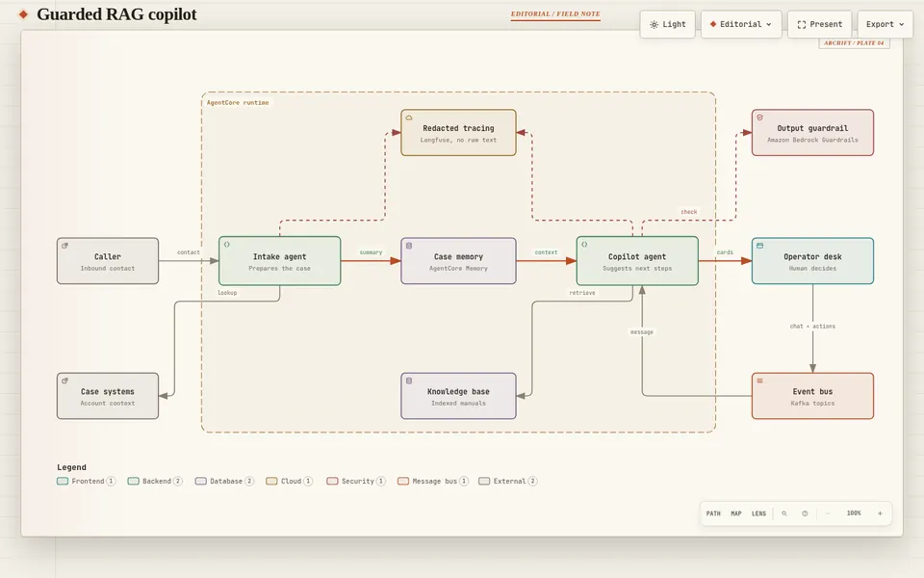The height and width of the screenshot is (578, 924).
Task: Click the Operator desk window icon
Action: (759, 246)
